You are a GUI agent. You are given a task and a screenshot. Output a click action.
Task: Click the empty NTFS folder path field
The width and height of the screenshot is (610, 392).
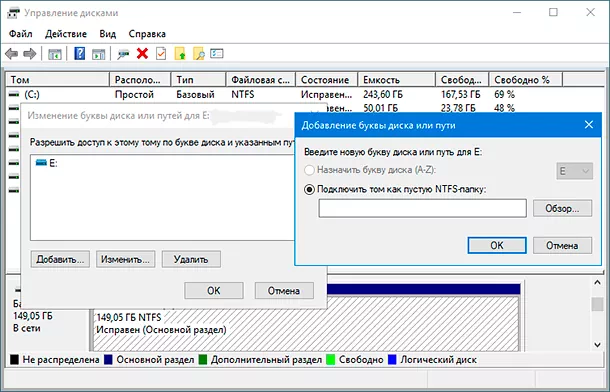(x=422, y=208)
